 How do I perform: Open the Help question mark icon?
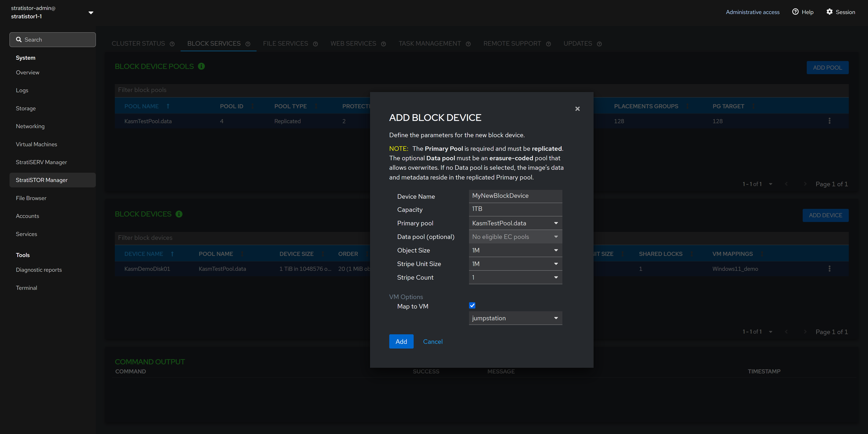(795, 12)
